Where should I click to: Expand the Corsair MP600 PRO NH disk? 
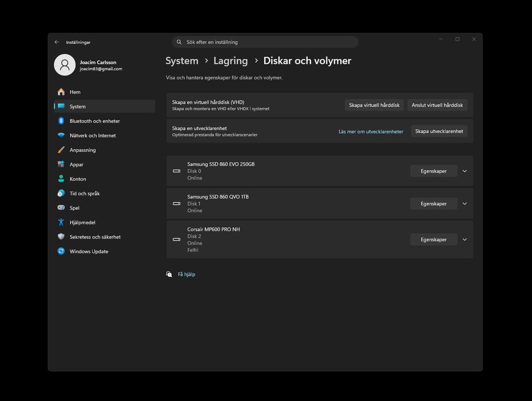(x=465, y=240)
